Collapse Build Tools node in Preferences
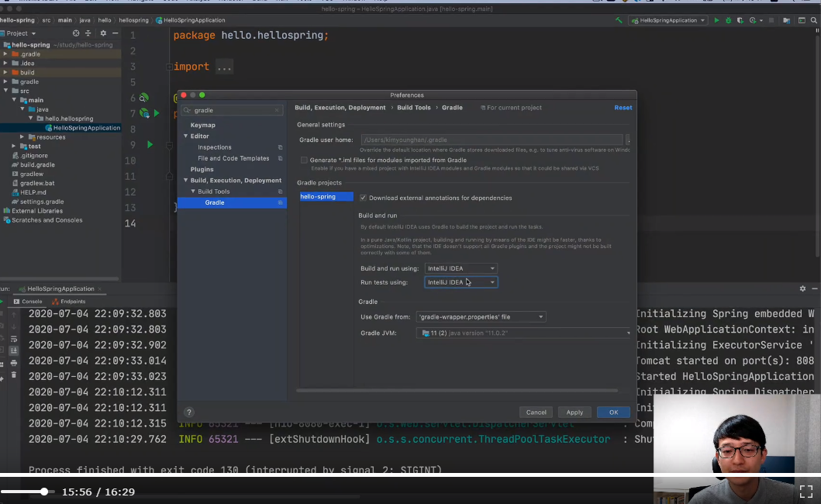The width and height of the screenshot is (821, 504). click(193, 192)
